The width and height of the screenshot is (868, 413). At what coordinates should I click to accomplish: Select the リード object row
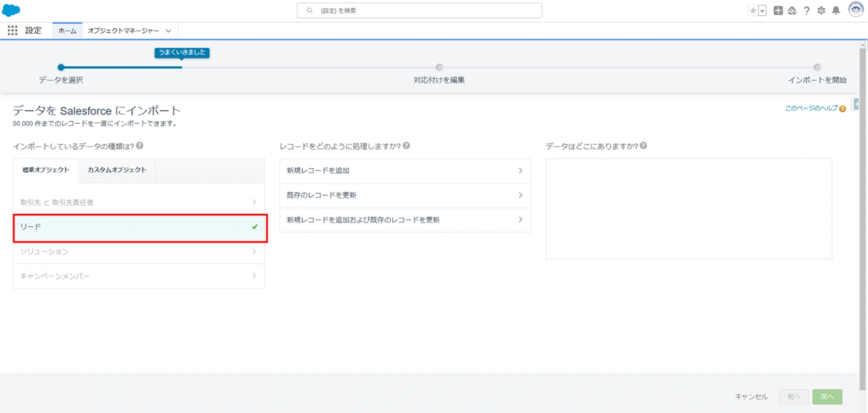[140, 227]
